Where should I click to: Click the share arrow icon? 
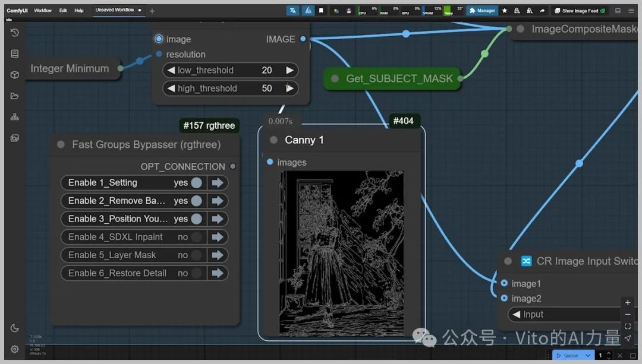click(542, 11)
